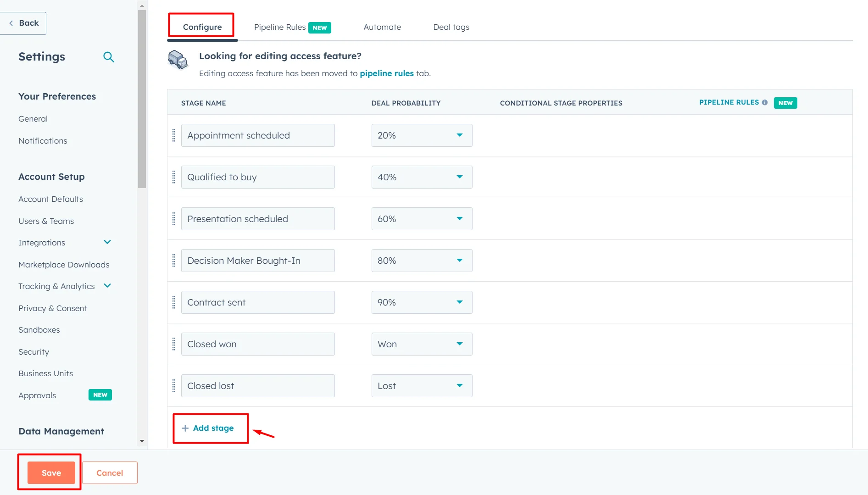This screenshot has height=495, width=868.
Task: Switch to the Deal tags tab
Action: pyautogui.click(x=451, y=28)
